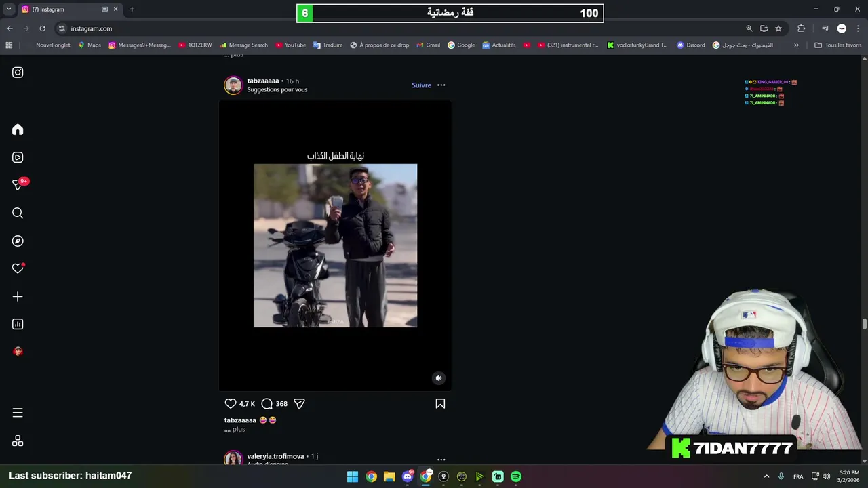
Task: Show hidden system tray icons
Action: (x=766, y=476)
